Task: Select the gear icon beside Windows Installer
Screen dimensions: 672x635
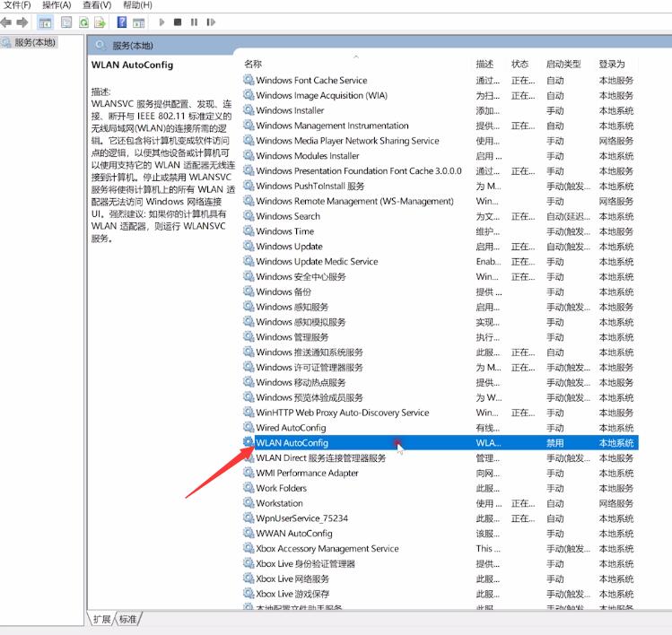Action: 249,109
